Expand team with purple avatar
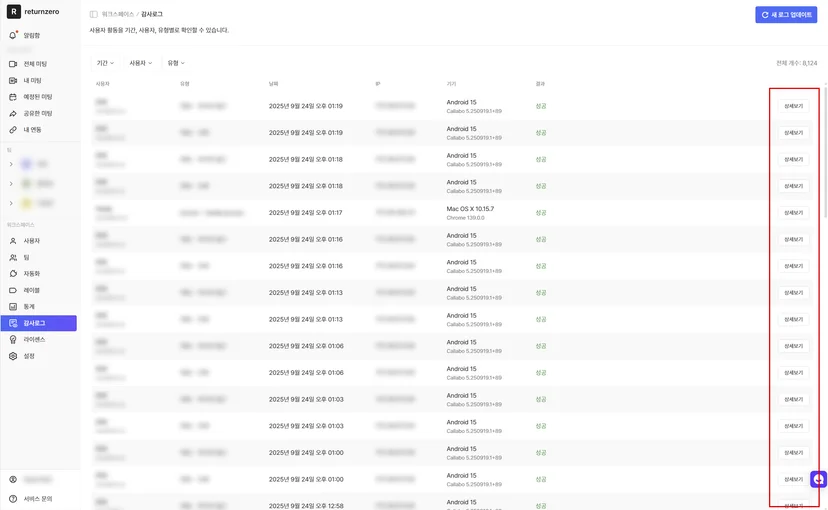Screen dimensions: 828x510 pyautogui.click(x=11, y=164)
